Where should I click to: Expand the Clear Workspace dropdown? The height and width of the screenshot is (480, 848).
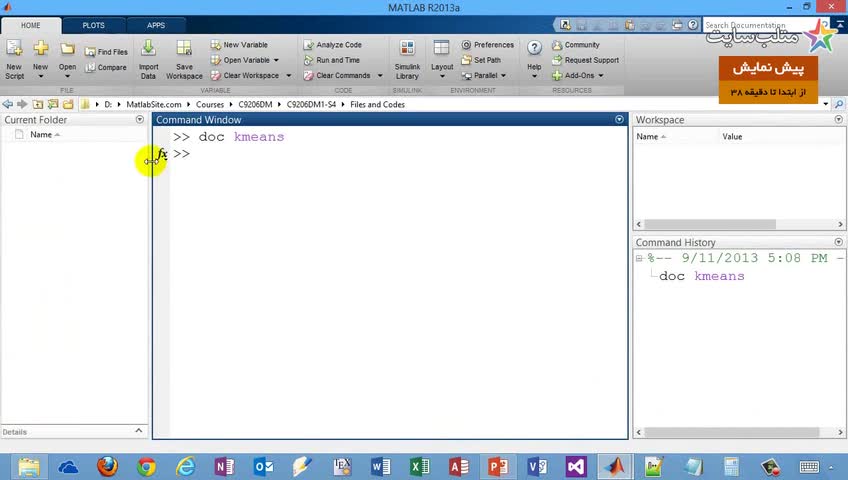pyautogui.click(x=288, y=76)
